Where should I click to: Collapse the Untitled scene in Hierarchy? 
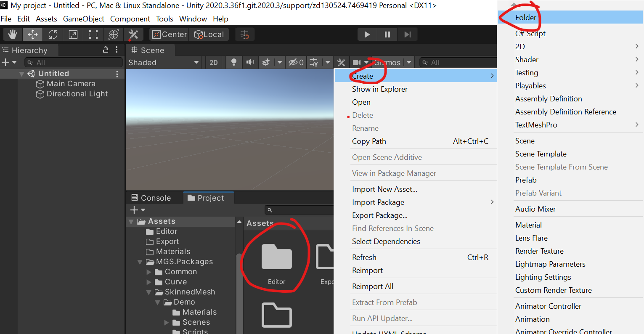coord(21,74)
